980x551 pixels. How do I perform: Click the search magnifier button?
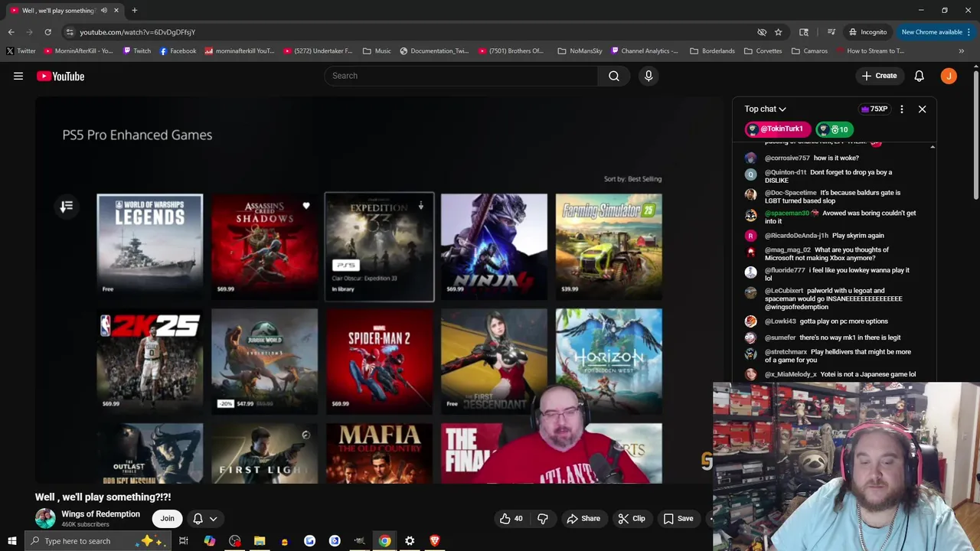[614, 76]
